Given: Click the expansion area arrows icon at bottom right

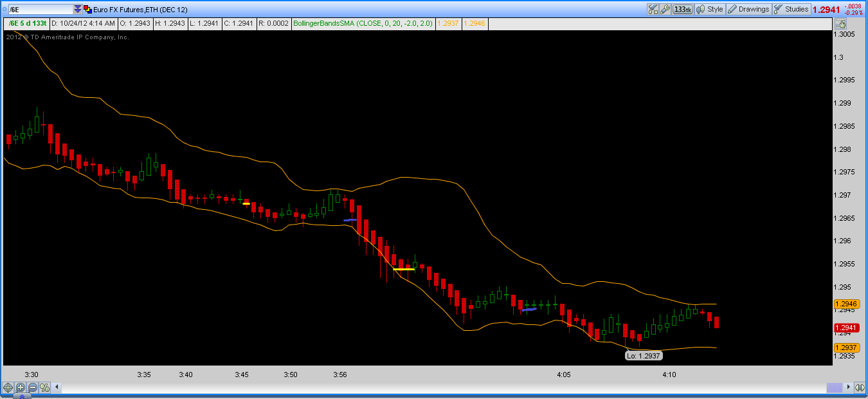Looking at the screenshot, I should point(860,387).
